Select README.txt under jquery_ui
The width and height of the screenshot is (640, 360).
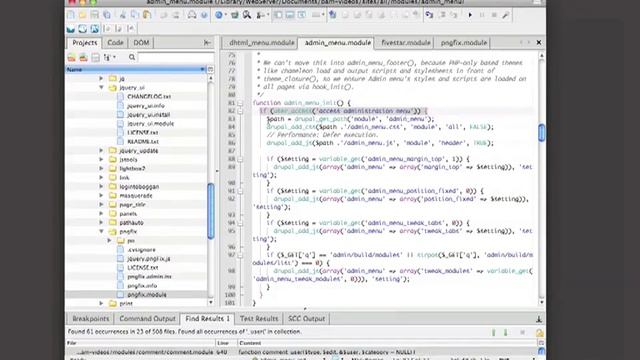coord(142,141)
